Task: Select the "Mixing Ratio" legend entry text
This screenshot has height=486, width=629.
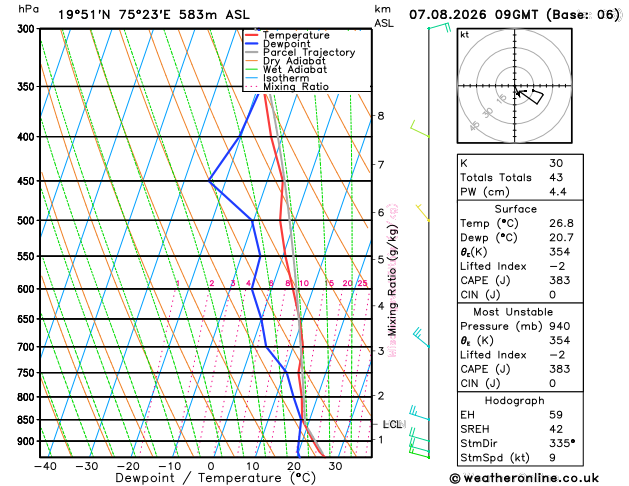Action: tap(296, 87)
